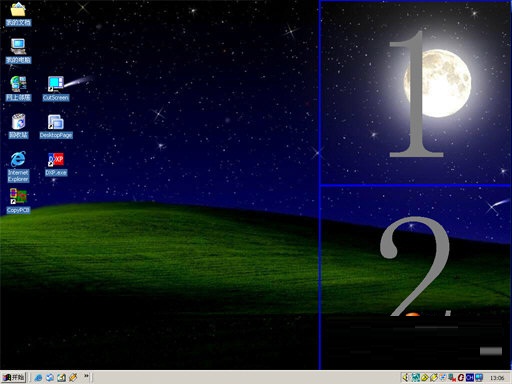Click the blue swirl quick launch icon
The image size is (512, 384).
click(x=50, y=378)
